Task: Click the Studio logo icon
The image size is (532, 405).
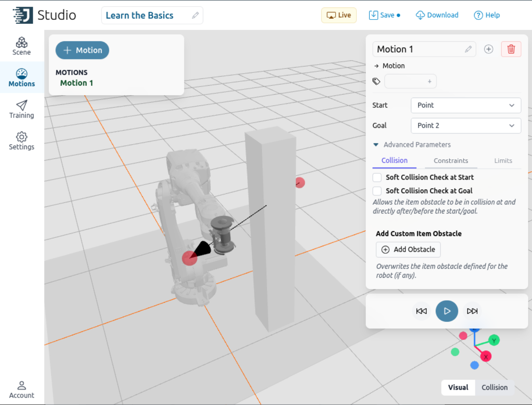Action: point(23,15)
